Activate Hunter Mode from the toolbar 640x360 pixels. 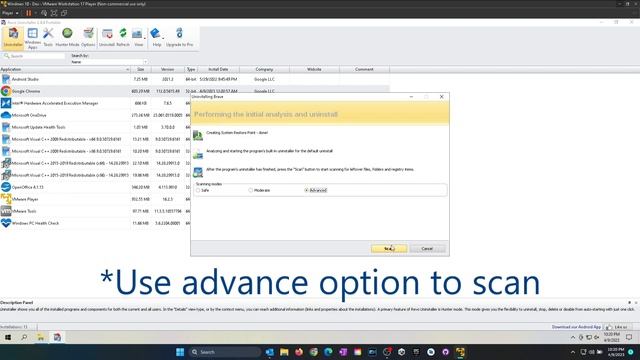(x=67, y=38)
